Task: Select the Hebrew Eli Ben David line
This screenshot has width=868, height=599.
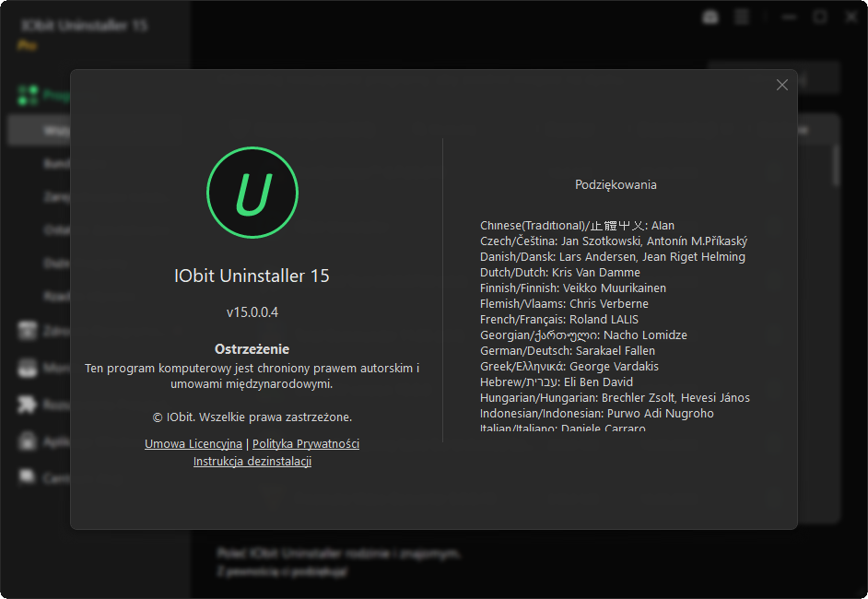Action: coord(557,382)
